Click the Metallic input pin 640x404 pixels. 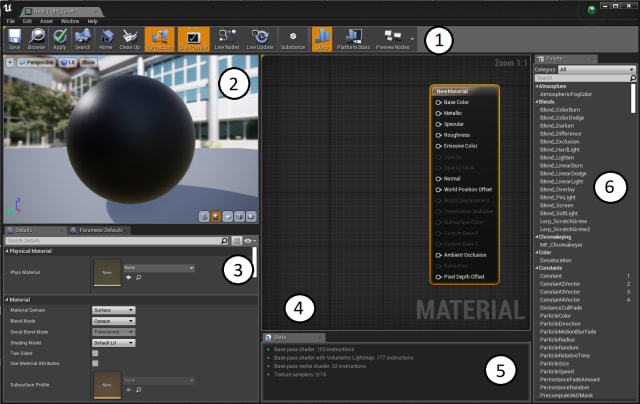pyautogui.click(x=439, y=113)
